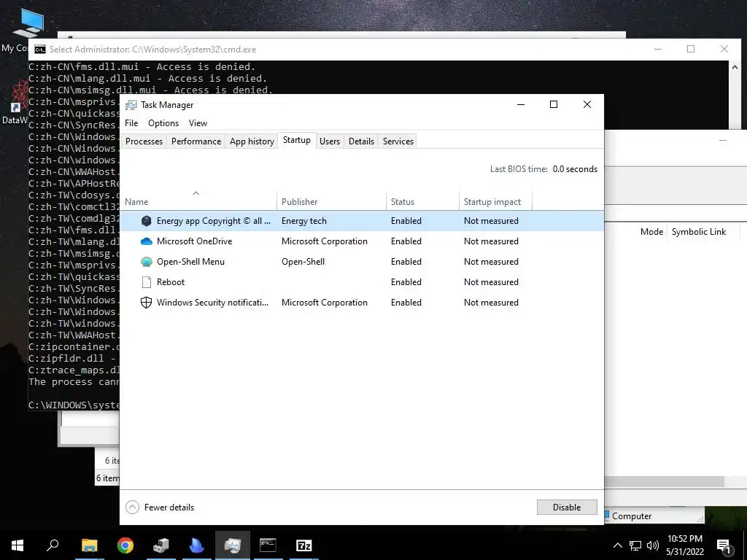Click the horizontal scrollbar in background window
The image size is (747, 560).
click(664, 481)
